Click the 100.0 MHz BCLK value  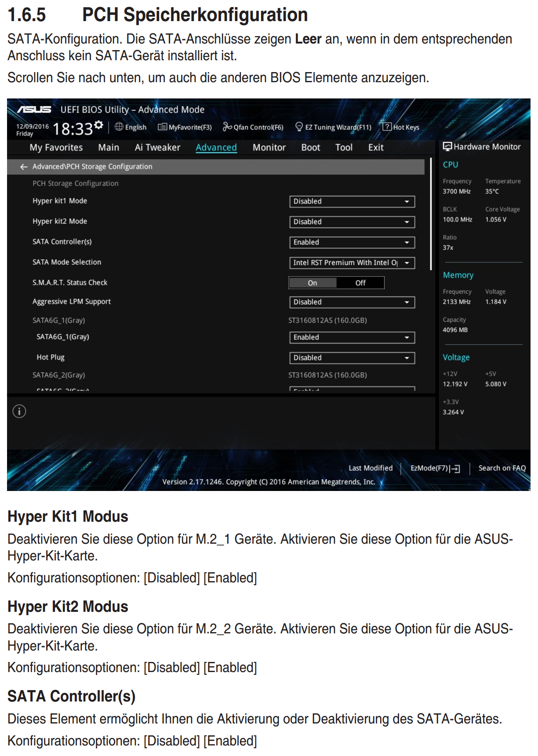click(x=458, y=220)
